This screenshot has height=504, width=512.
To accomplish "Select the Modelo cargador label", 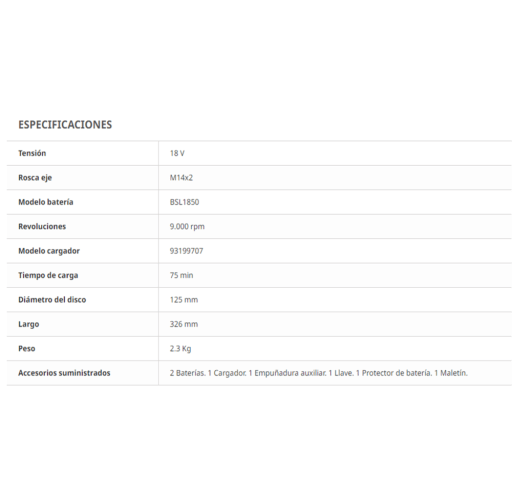I will (x=49, y=251).
